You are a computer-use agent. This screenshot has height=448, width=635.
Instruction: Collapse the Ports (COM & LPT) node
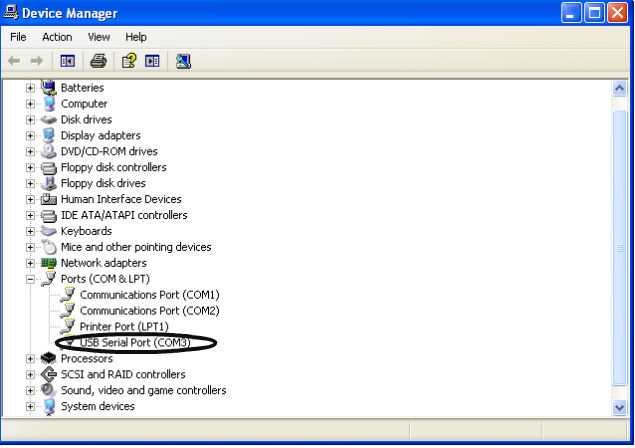coord(30,279)
